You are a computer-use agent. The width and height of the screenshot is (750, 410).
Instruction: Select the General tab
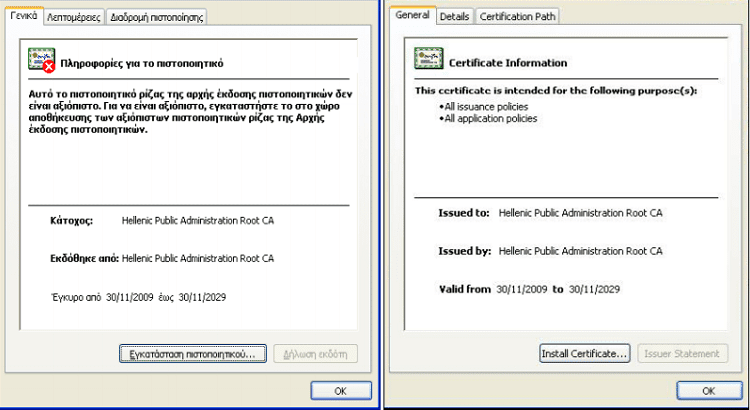412,15
